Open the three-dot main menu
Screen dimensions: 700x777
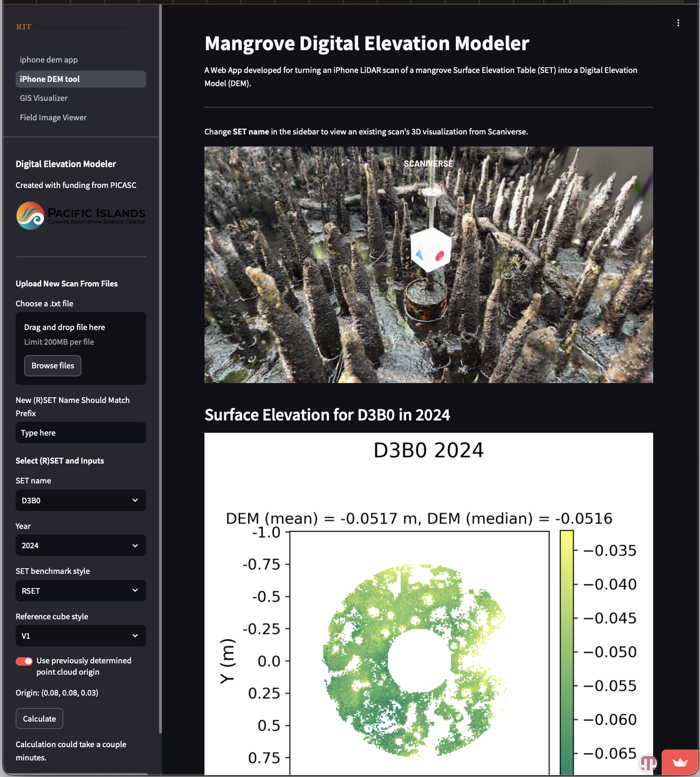click(678, 23)
